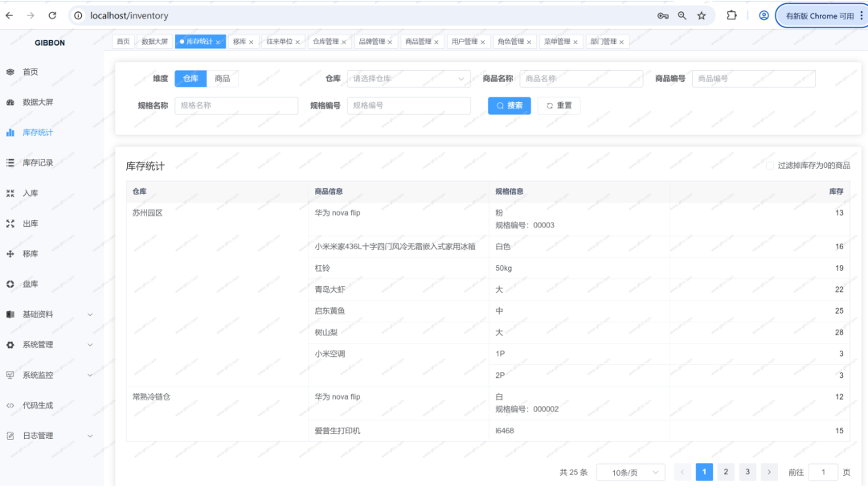Go to page 2 of results

point(726,472)
